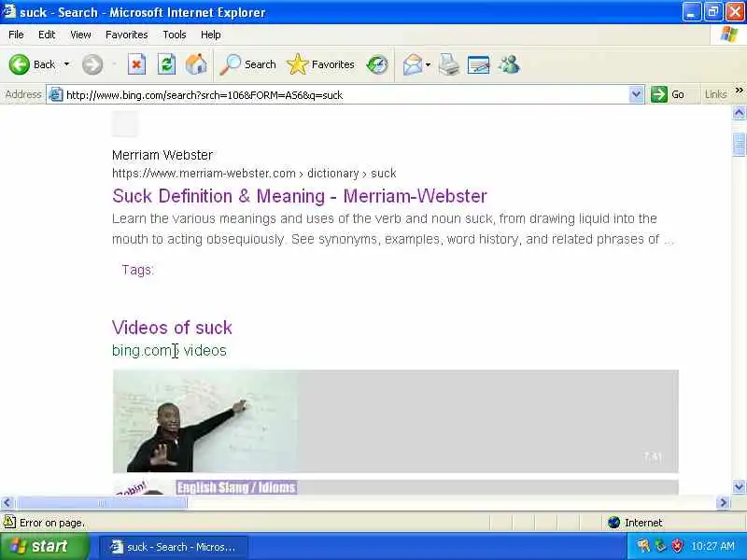Click the horizontal scrollbar left arrow
Screen dimensions: 747x560
(7, 502)
